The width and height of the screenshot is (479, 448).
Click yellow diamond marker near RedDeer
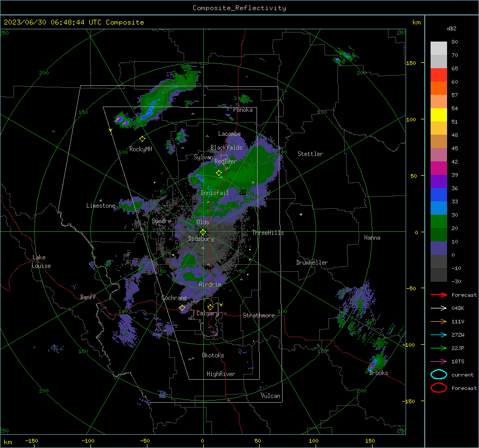tap(219, 173)
